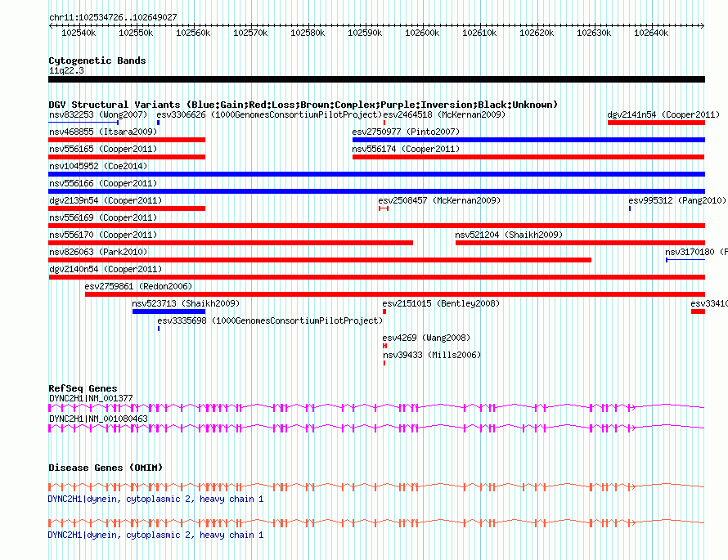Select the esv2464518 red loss tick
The width and height of the screenshot is (728, 560).
tap(384, 123)
